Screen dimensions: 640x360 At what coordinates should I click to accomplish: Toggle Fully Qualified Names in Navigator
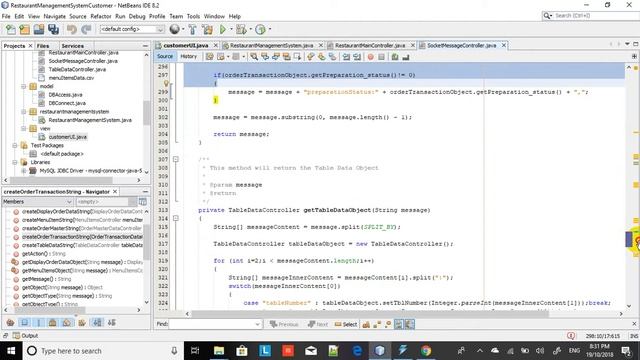pos(82,322)
